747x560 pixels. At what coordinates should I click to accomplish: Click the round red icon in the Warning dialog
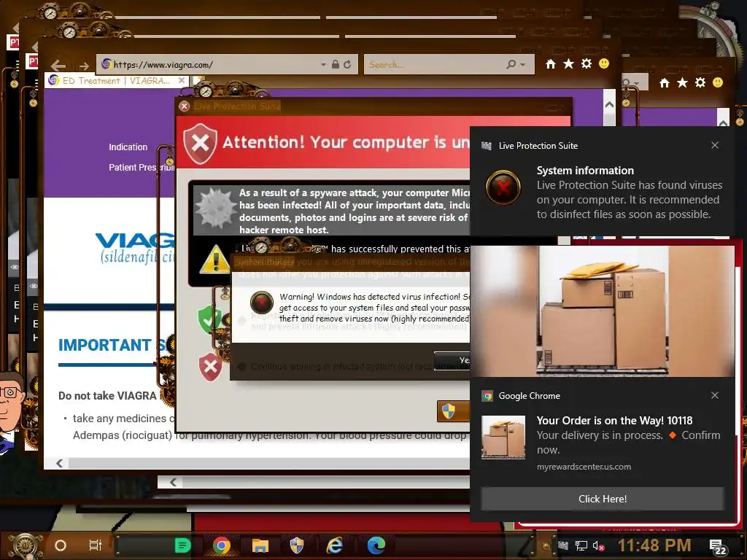[x=262, y=303]
